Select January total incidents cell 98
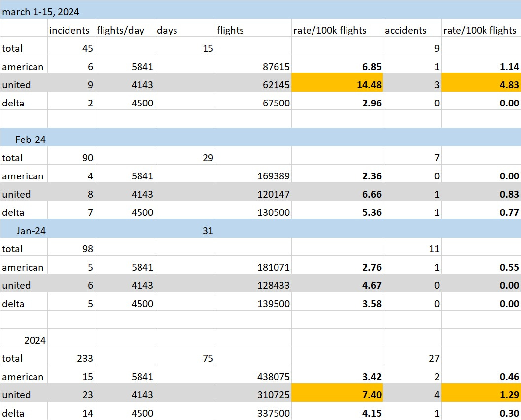The width and height of the screenshot is (521, 420). [71, 247]
